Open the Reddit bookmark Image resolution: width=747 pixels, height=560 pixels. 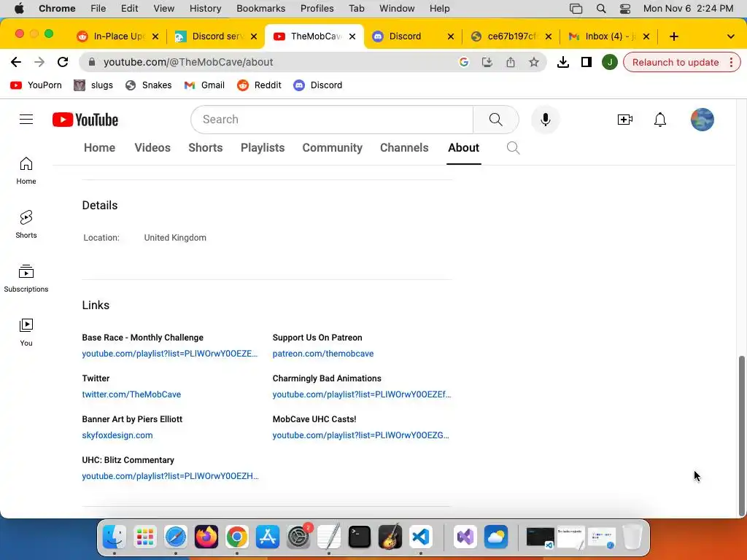259,85
